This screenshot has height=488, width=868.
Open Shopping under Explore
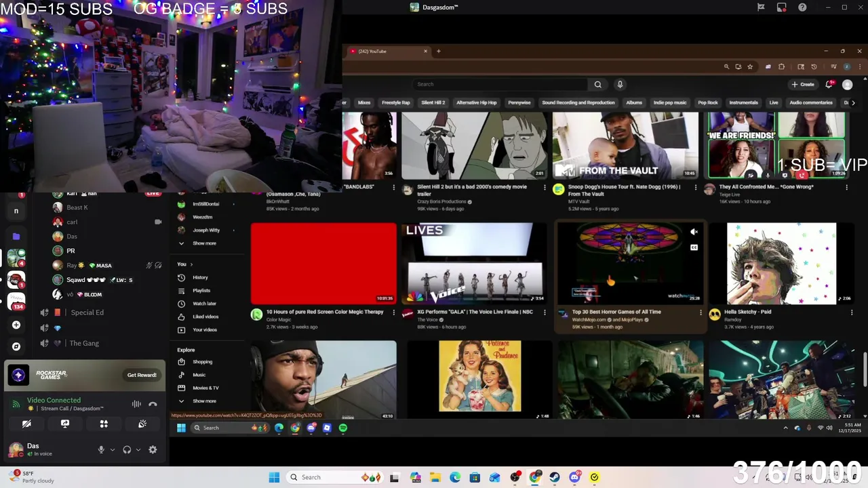(x=202, y=362)
